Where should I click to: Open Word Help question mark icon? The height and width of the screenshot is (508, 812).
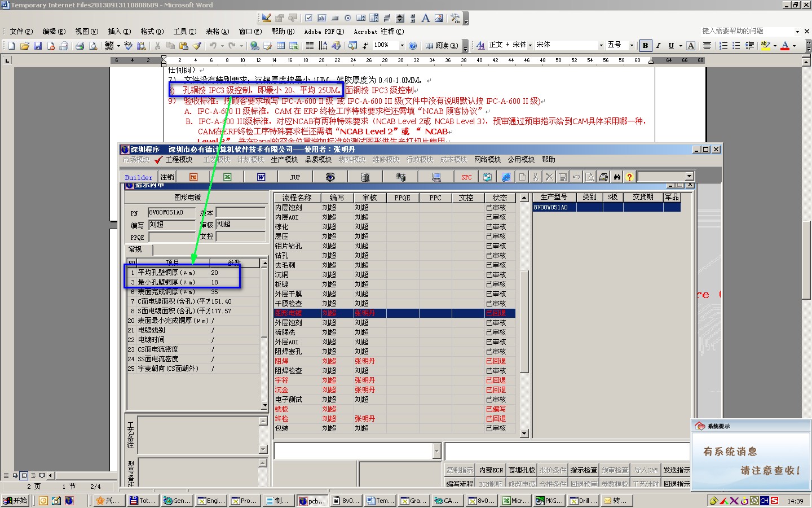(x=413, y=46)
